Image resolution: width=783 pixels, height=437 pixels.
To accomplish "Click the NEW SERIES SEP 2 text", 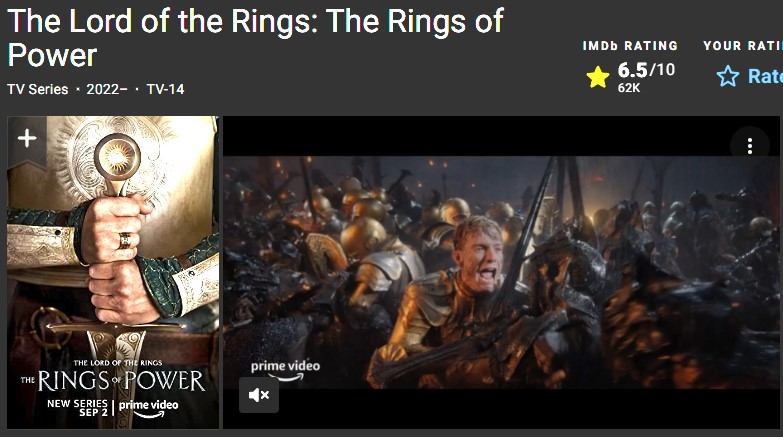I will 77,408.
